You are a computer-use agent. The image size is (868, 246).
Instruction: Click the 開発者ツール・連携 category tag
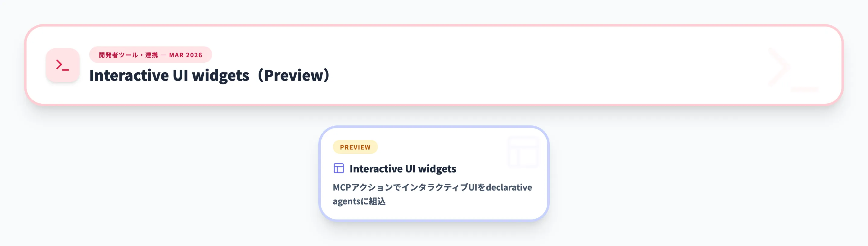click(x=128, y=55)
